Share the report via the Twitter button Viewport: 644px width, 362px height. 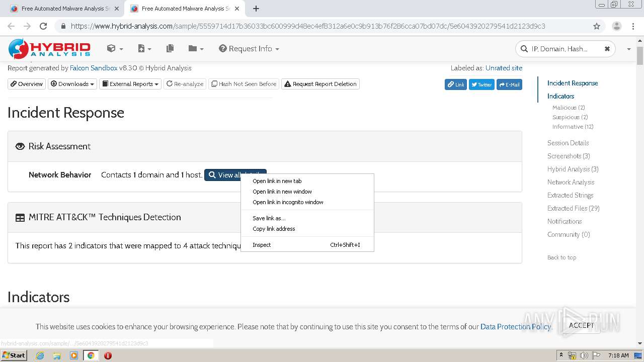(481, 84)
